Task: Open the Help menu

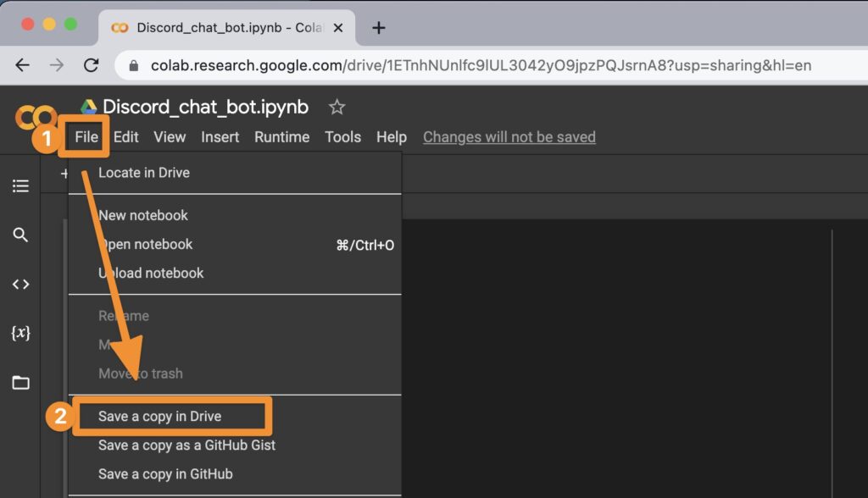Action: click(x=392, y=136)
